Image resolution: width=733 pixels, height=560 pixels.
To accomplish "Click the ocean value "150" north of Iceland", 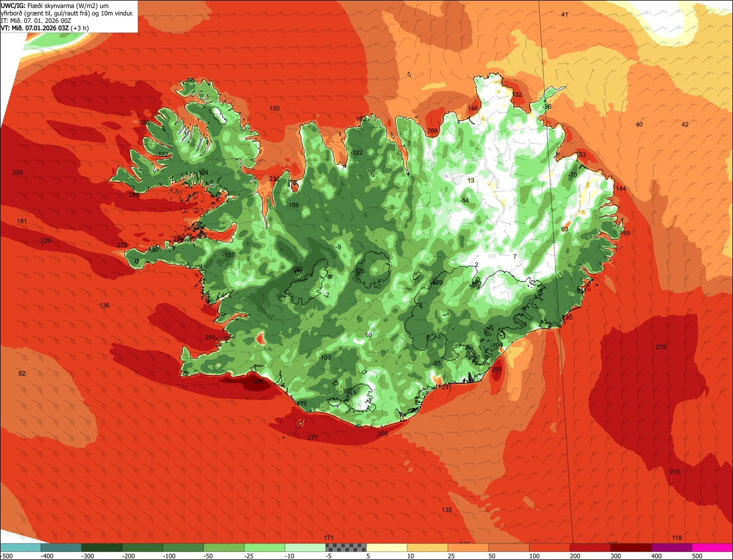I will (275, 108).
